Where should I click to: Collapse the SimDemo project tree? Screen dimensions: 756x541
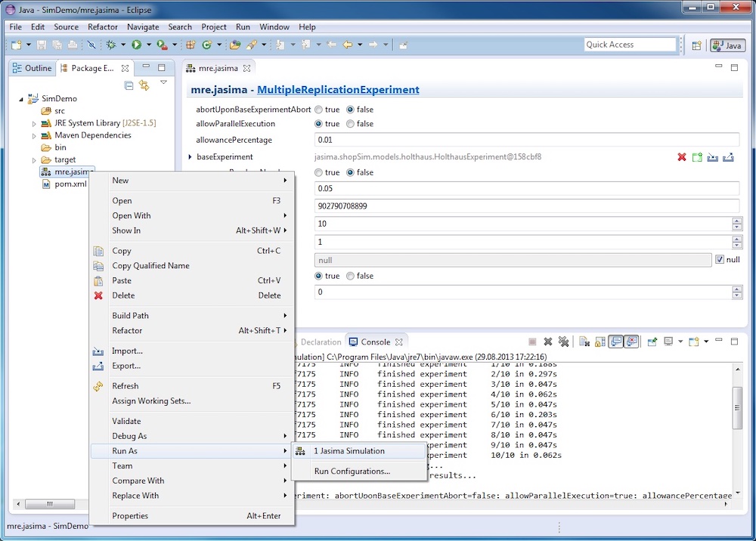[x=21, y=99]
